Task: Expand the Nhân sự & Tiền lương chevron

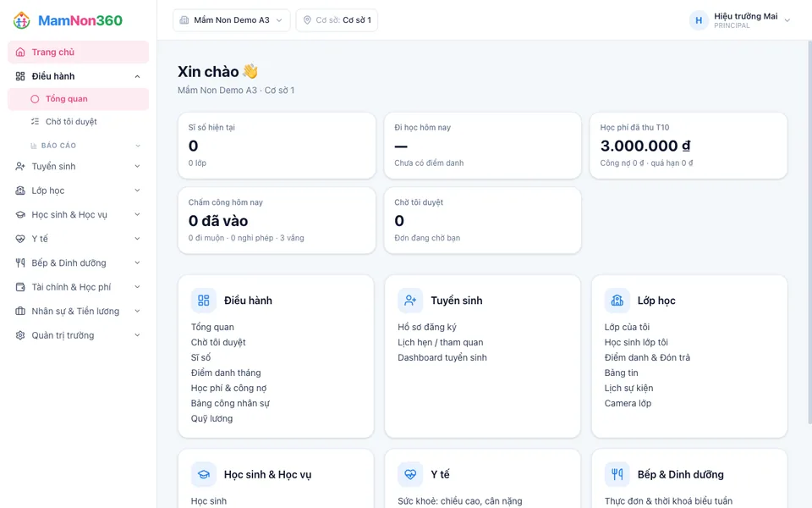Action: [137, 311]
